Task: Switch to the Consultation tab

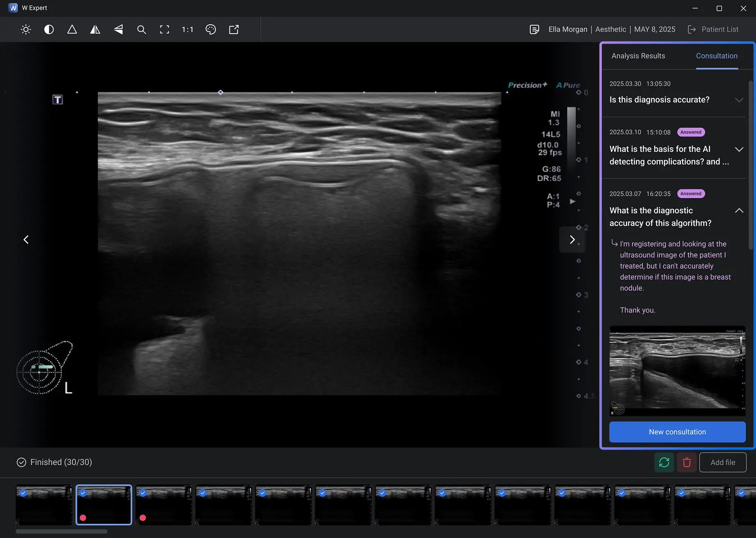Action: tap(717, 56)
